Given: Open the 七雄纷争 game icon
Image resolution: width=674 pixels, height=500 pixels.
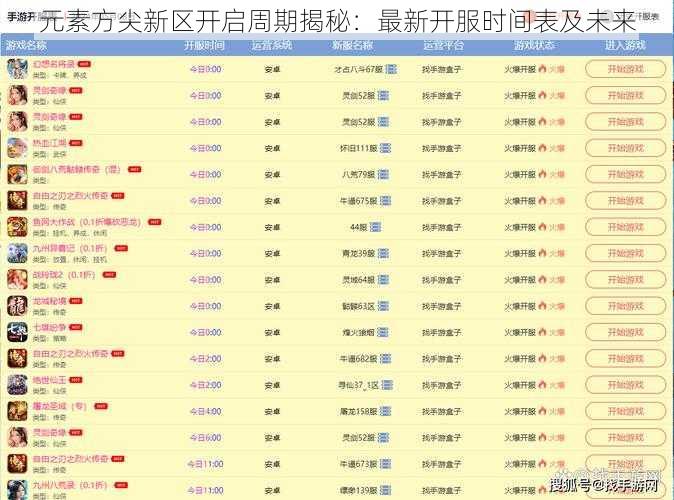Looking at the screenshot, I should pos(17,332).
